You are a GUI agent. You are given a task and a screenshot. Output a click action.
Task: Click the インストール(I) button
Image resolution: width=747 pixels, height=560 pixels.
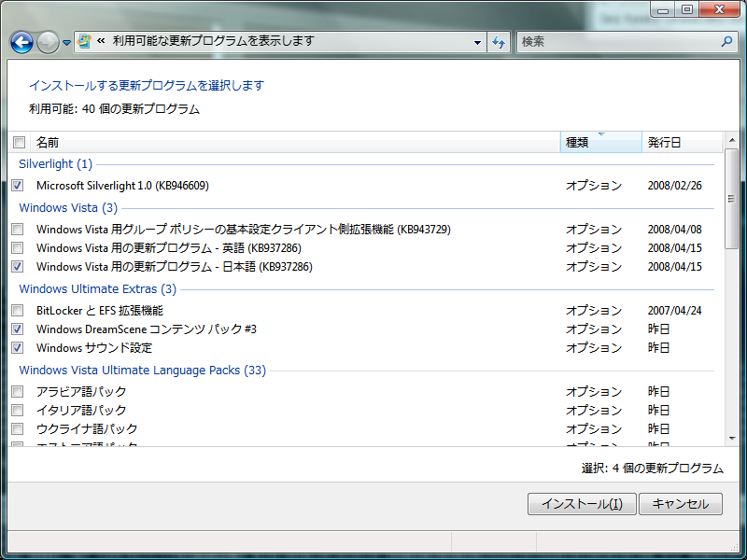[x=582, y=504]
